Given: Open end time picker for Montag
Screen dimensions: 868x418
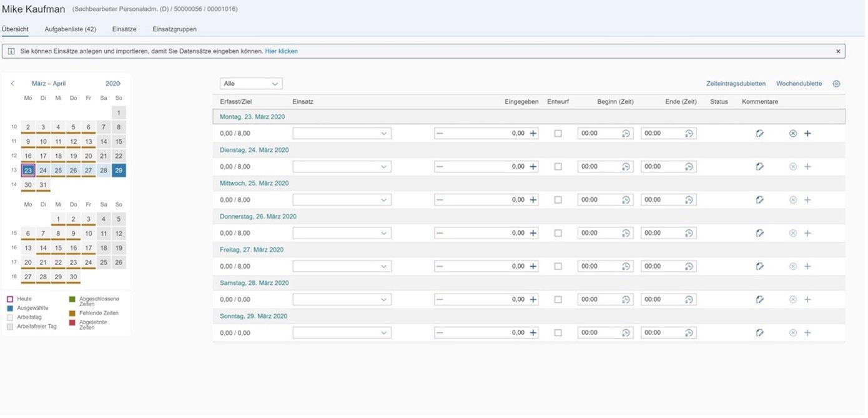Looking at the screenshot, I should pyautogui.click(x=689, y=133).
